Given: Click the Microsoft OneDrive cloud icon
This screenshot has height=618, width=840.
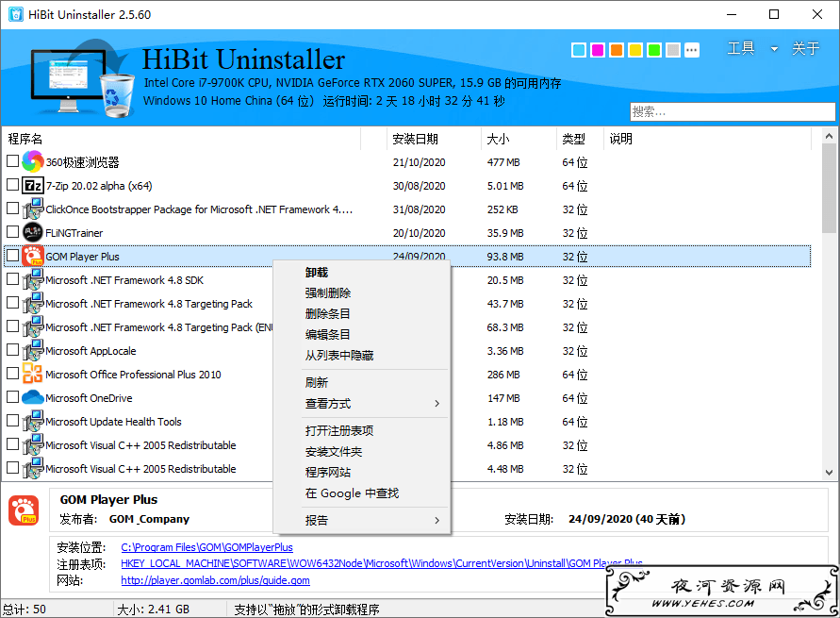Looking at the screenshot, I should (33, 397).
